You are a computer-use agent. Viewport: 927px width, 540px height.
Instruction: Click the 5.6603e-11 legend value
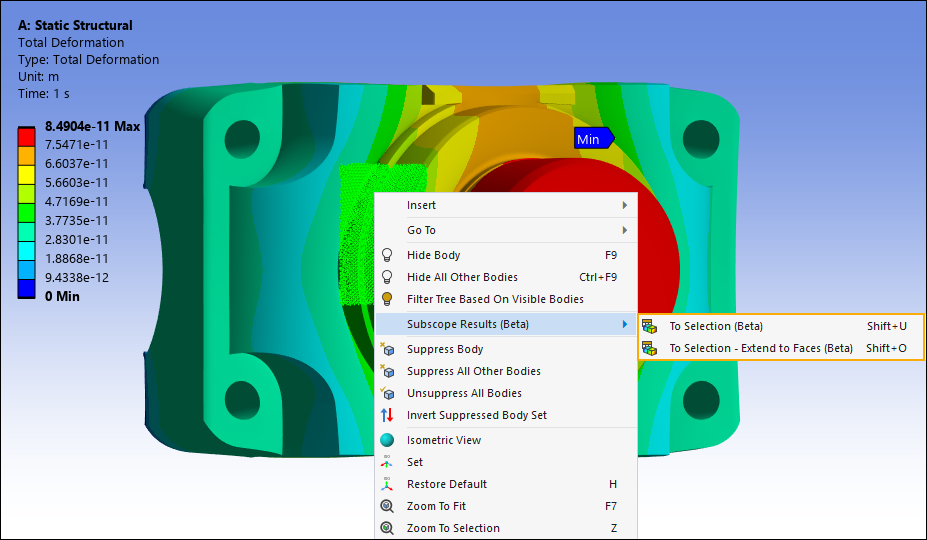[77, 183]
